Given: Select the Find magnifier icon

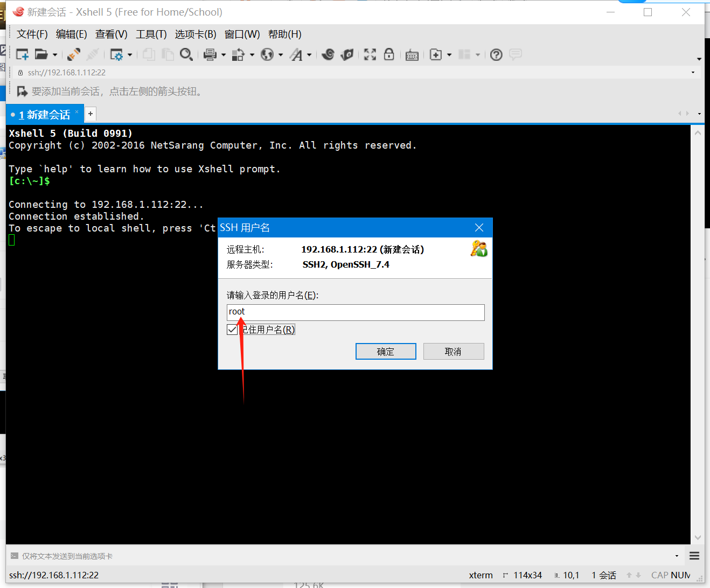Looking at the screenshot, I should pos(186,54).
